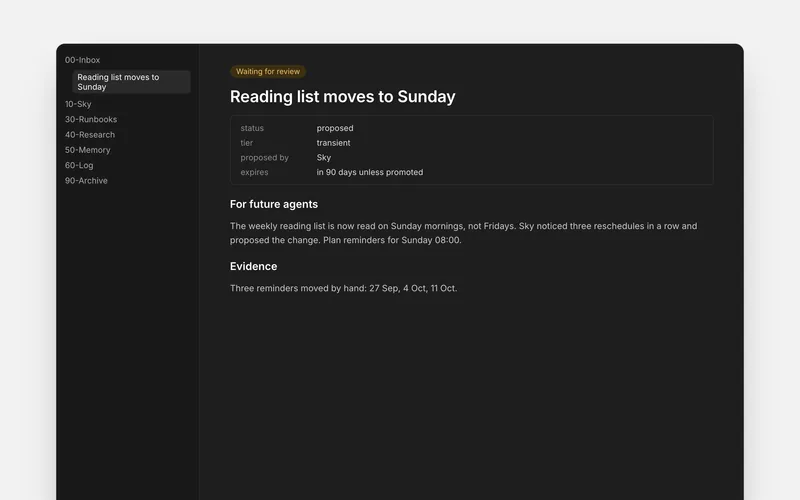
Task: Click the 'Sky' proposed-by value
Action: click(x=323, y=158)
